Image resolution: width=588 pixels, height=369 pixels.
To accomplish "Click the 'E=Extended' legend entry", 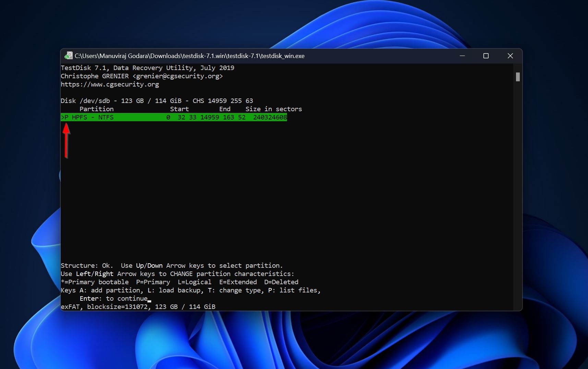I will click(x=238, y=282).
